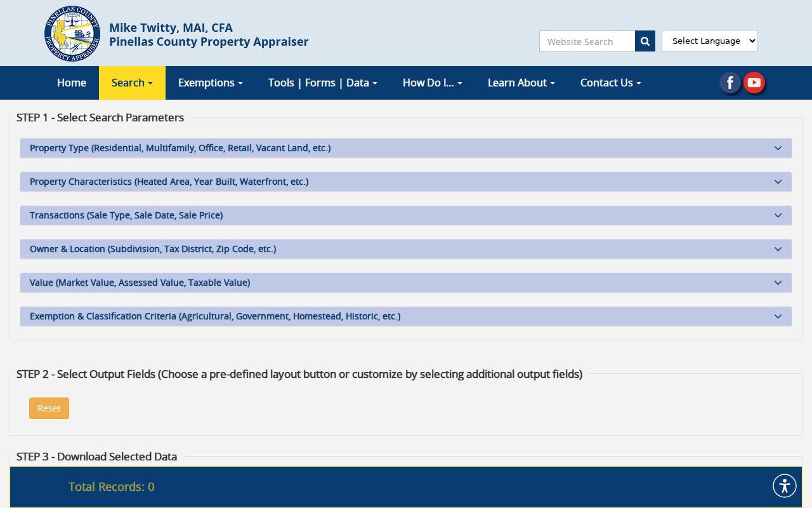Expand the Transactions search panel
812x508 pixels.
406,215
